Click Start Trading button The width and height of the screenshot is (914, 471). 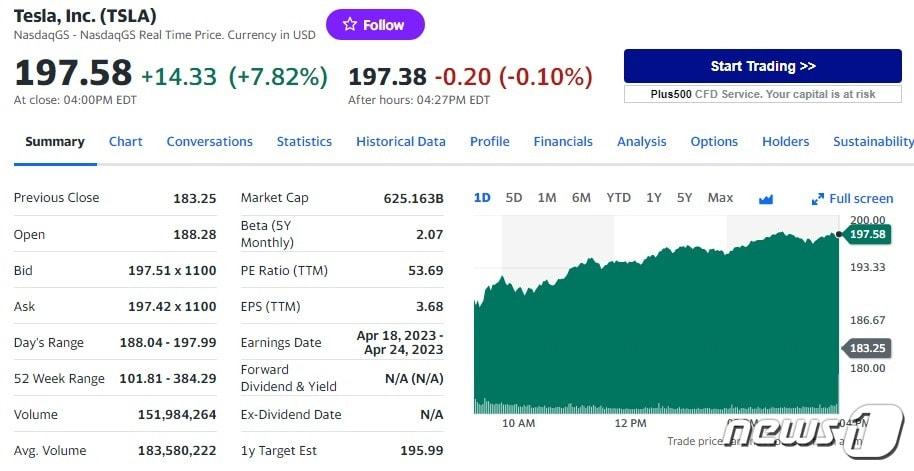point(762,66)
